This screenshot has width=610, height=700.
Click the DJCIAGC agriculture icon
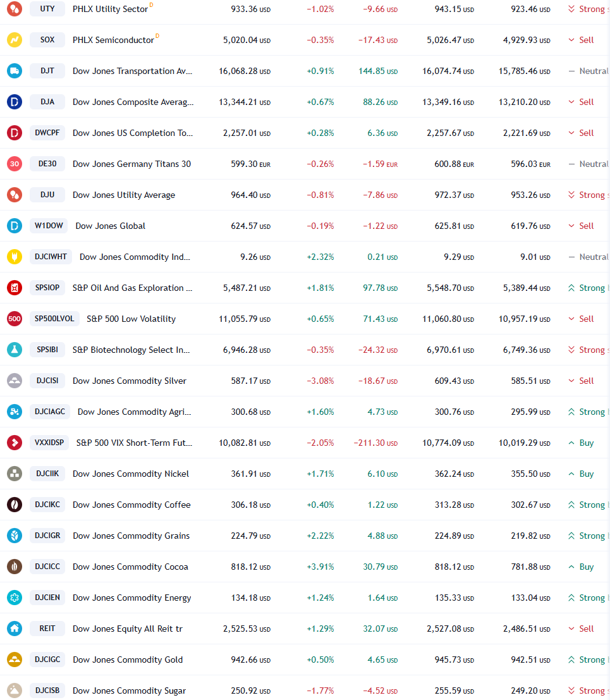pyautogui.click(x=15, y=412)
